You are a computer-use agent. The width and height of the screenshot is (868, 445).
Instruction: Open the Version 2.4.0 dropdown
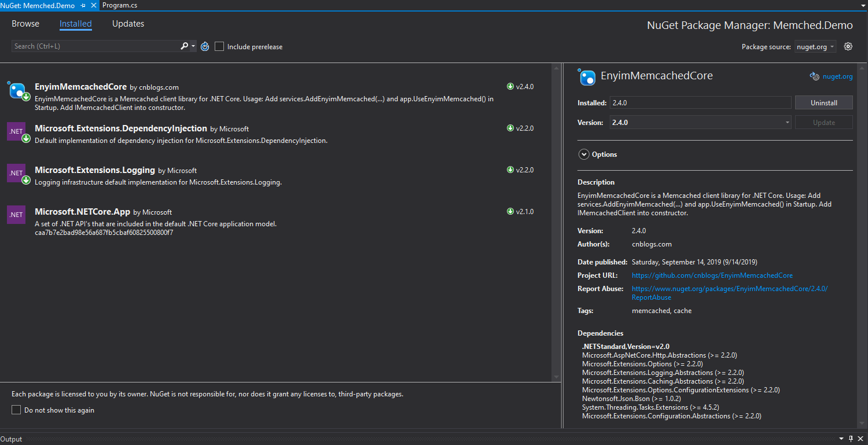click(x=700, y=123)
